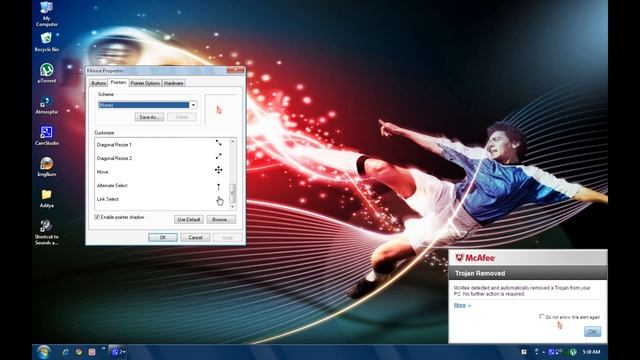Click Cancel in Mouse Properties
The height and width of the screenshot is (360, 640).
click(x=195, y=238)
